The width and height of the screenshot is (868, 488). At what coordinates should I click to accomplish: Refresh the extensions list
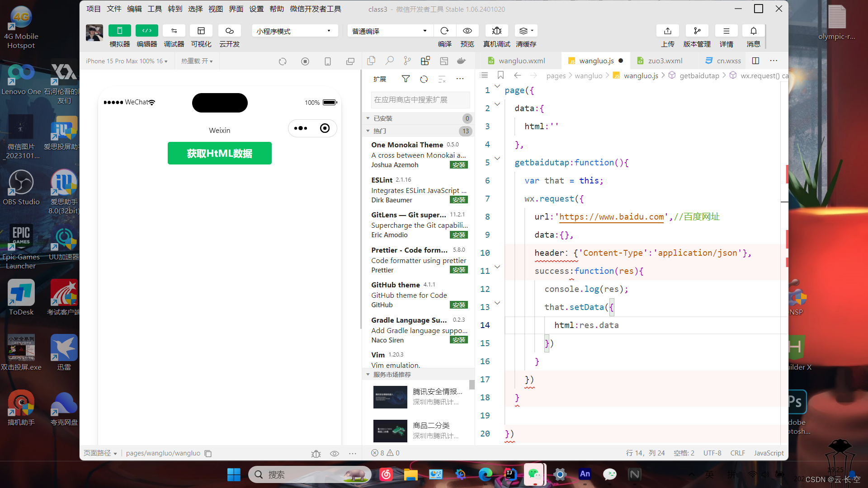(424, 79)
